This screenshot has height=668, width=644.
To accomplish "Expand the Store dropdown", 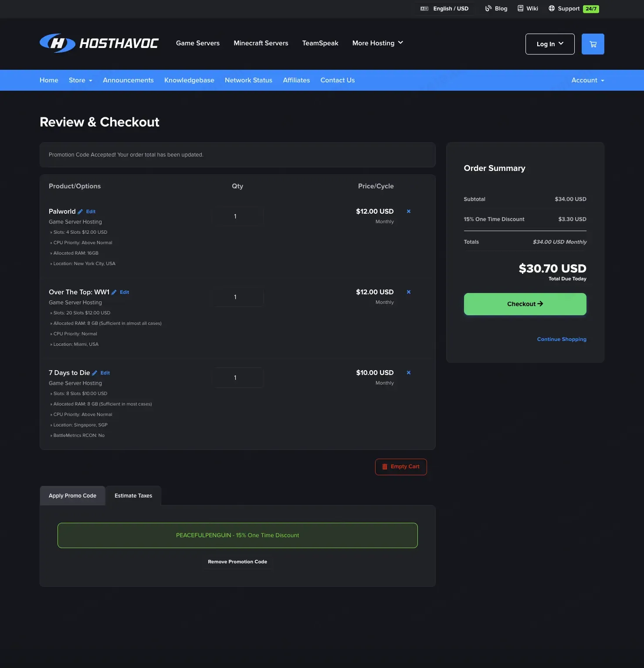I will click(x=81, y=80).
